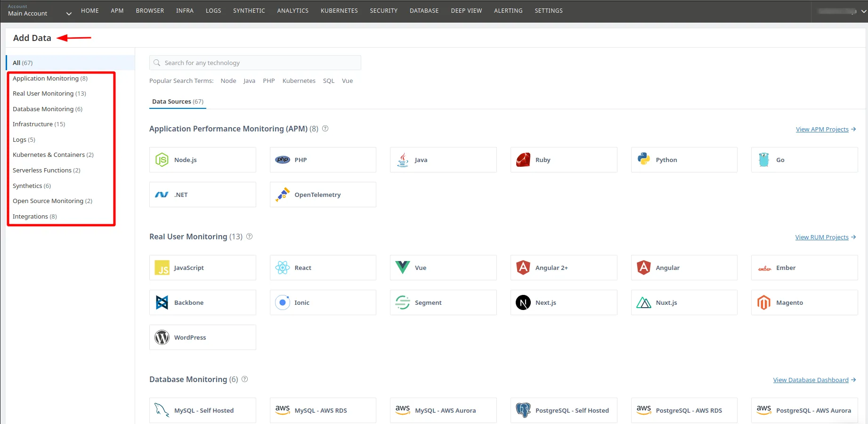Click the OpenTelemetry telescope icon
Viewport: 868px width, 424px height.
[283, 194]
